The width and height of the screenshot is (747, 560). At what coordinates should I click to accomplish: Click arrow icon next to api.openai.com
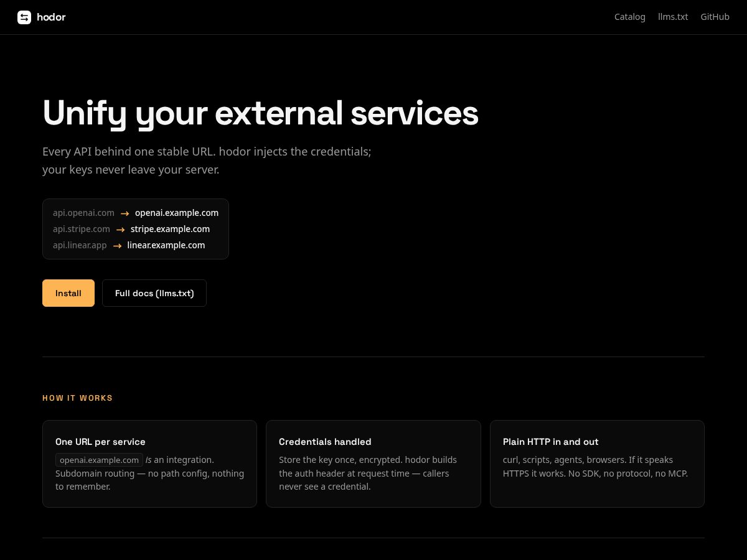point(125,213)
